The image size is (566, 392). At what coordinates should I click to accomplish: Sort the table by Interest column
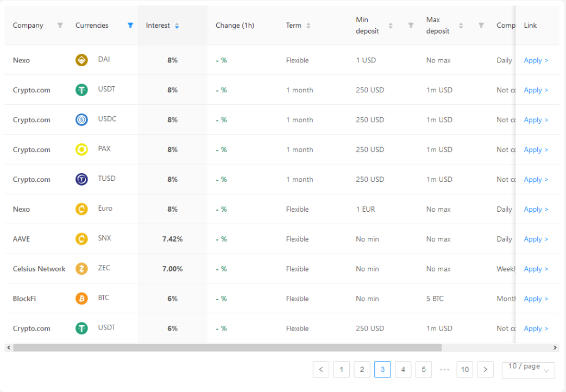pyautogui.click(x=177, y=26)
